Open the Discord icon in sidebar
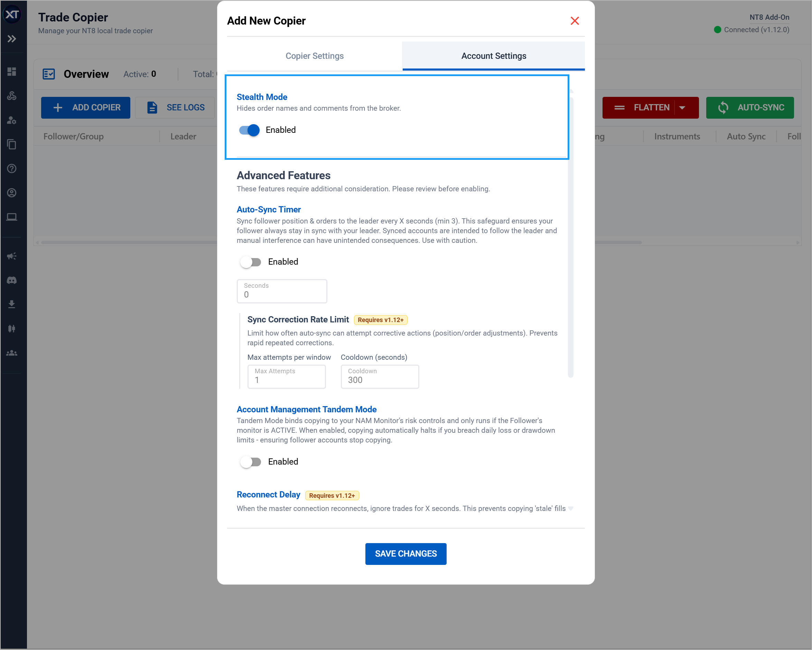 point(12,280)
